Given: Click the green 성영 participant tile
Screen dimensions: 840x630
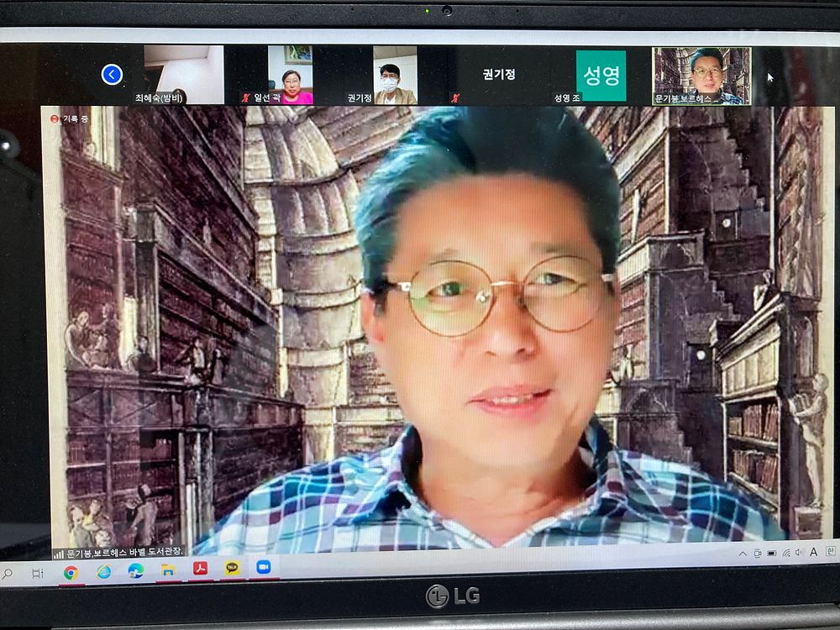Looking at the screenshot, I should click(x=601, y=76).
